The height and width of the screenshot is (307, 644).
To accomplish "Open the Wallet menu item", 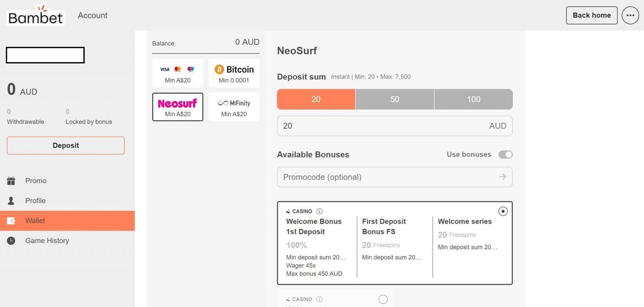I will tap(67, 221).
